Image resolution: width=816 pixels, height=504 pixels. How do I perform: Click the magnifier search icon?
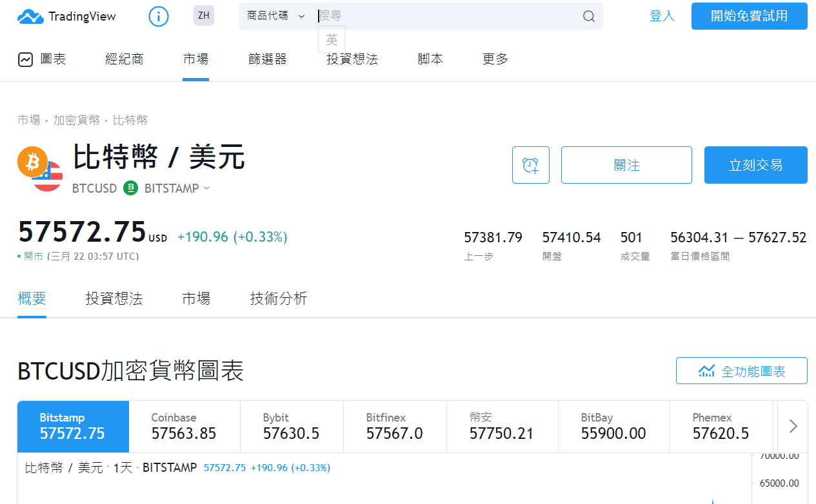(x=588, y=16)
